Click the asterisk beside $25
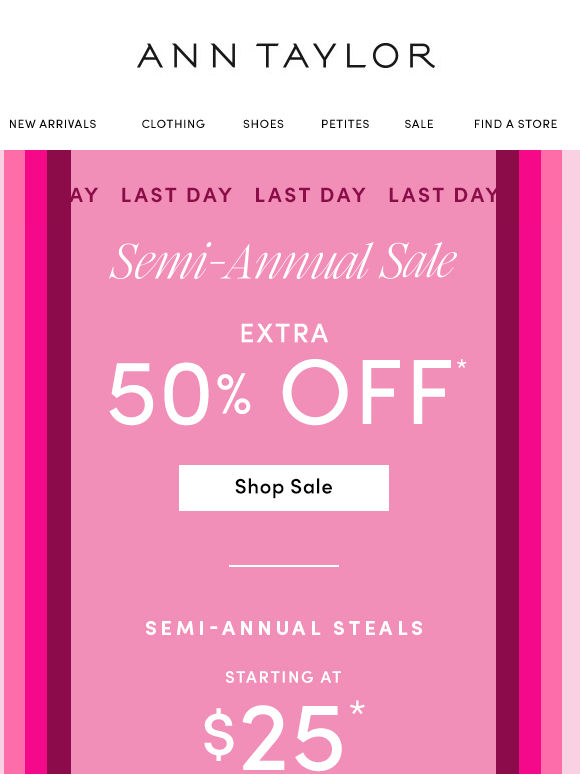Viewport: 580px width, 774px height. click(357, 709)
